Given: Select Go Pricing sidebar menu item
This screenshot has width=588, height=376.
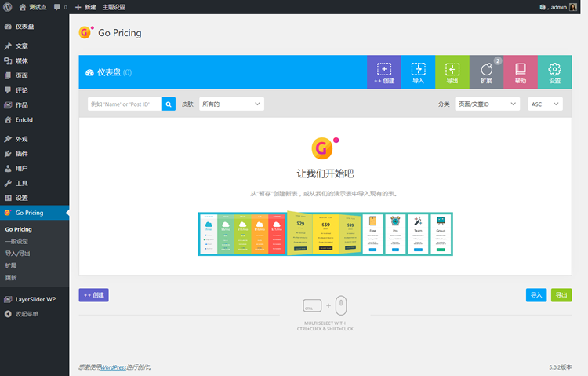Looking at the screenshot, I should point(34,213).
